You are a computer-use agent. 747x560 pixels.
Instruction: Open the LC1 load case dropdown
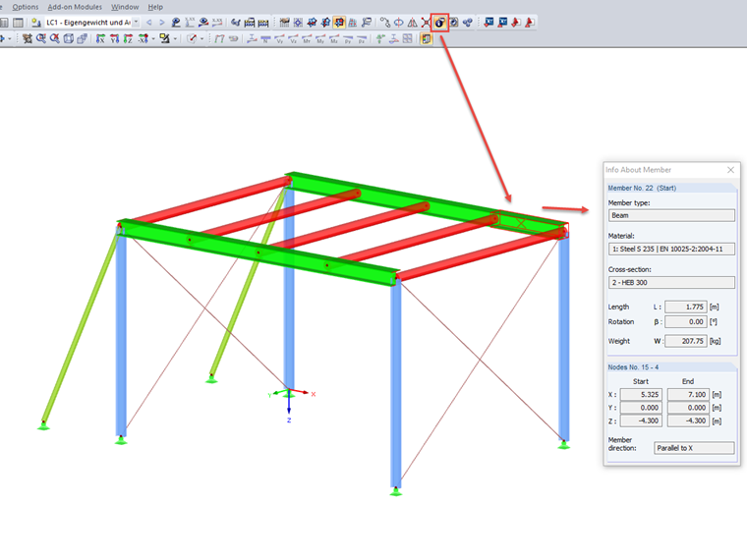tap(136, 23)
